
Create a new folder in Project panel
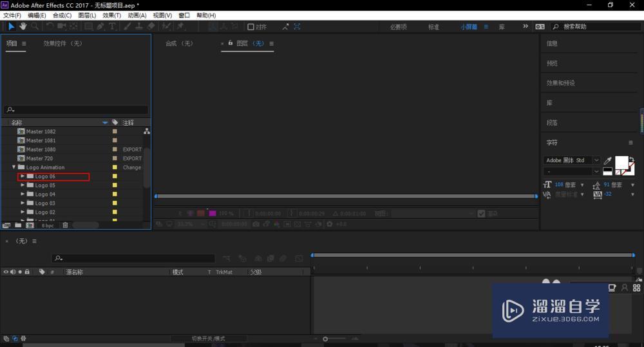[18, 225]
